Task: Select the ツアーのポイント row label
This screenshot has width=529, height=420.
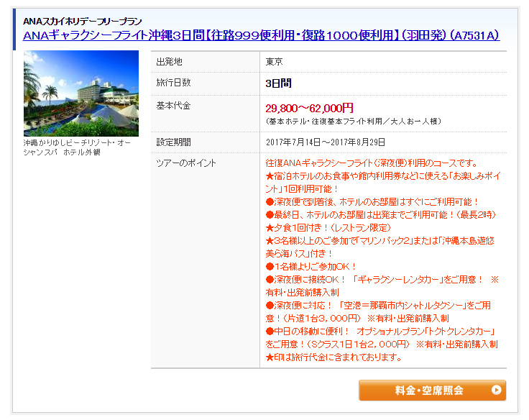Action: 186,163
